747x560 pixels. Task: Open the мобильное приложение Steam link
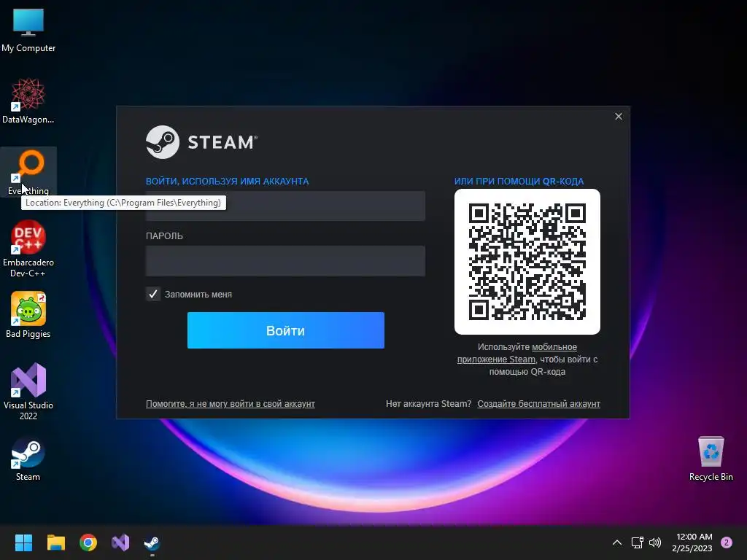[x=517, y=354]
